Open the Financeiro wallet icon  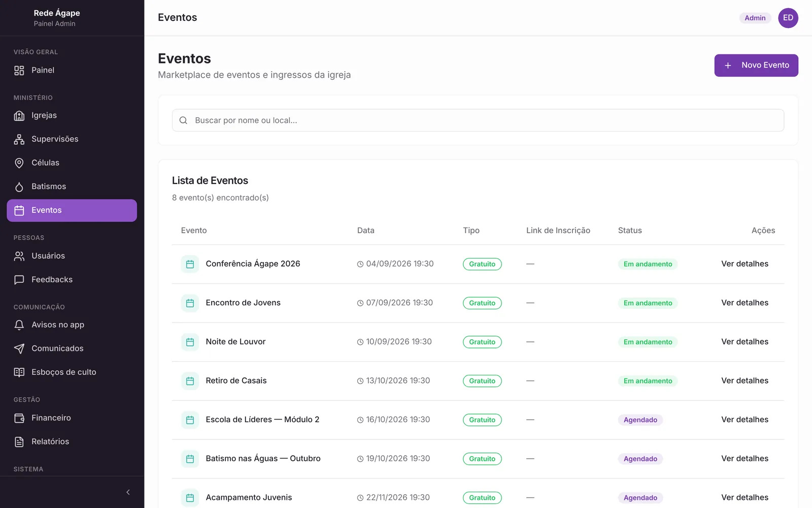point(19,418)
